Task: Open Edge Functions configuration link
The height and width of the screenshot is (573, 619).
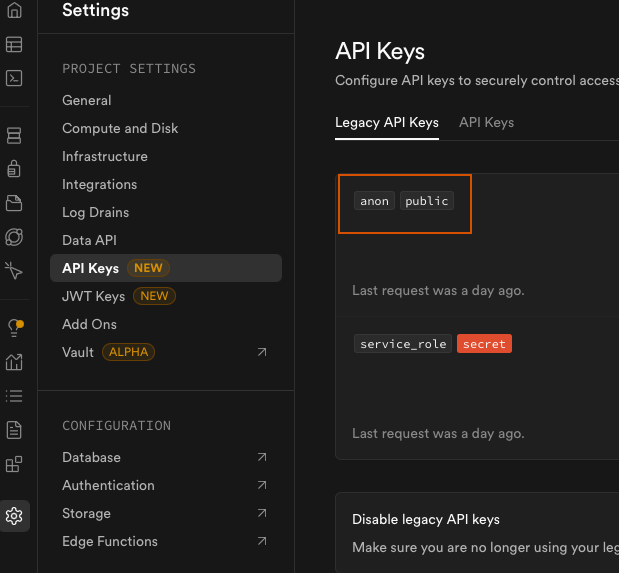Action: click(x=110, y=541)
